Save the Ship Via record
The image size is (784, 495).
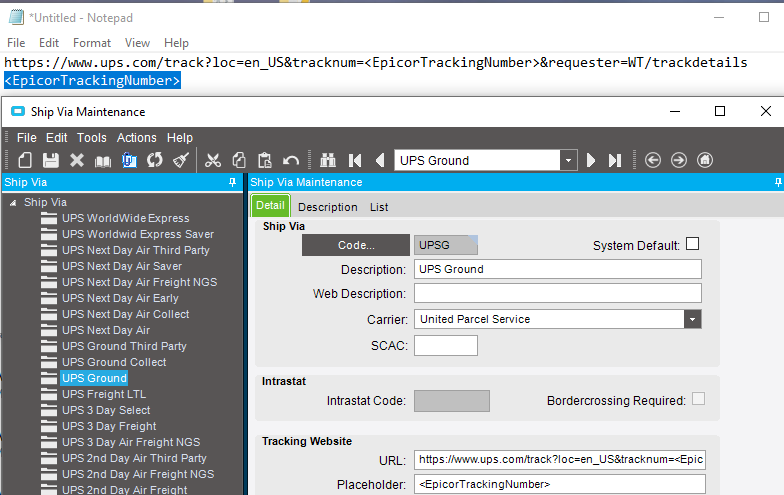pyautogui.click(x=51, y=160)
